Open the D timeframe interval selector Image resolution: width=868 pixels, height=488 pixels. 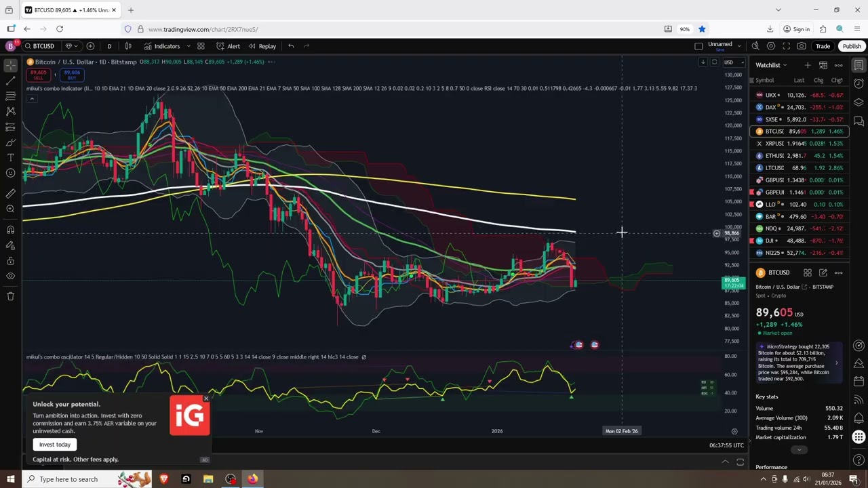click(109, 46)
